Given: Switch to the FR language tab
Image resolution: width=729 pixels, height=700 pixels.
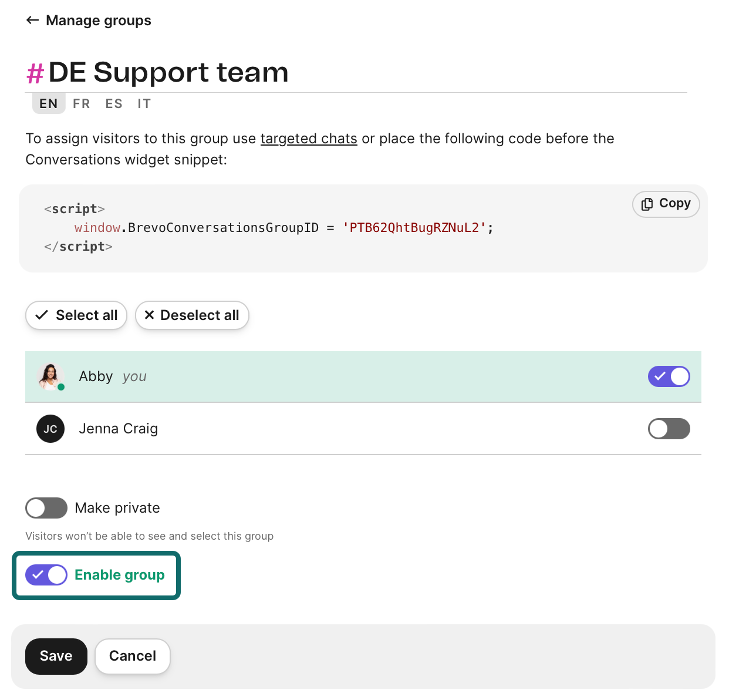Looking at the screenshot, I should [81, 103].
